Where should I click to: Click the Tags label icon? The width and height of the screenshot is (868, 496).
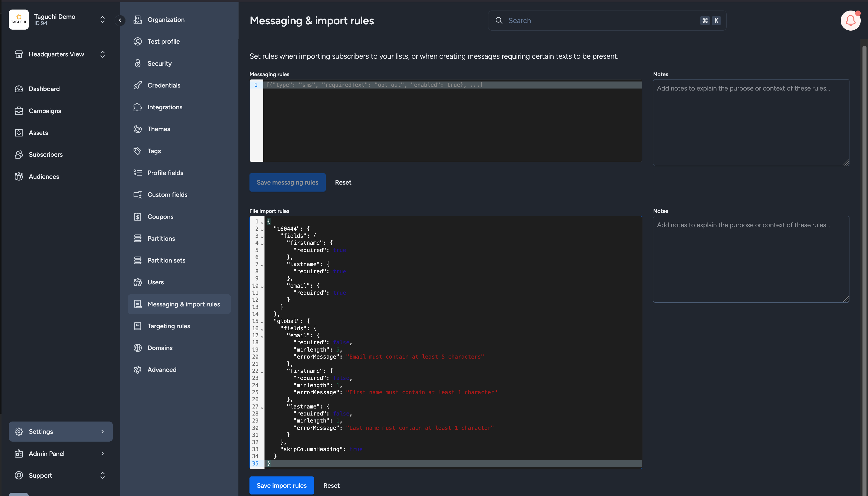pos(138,151)
